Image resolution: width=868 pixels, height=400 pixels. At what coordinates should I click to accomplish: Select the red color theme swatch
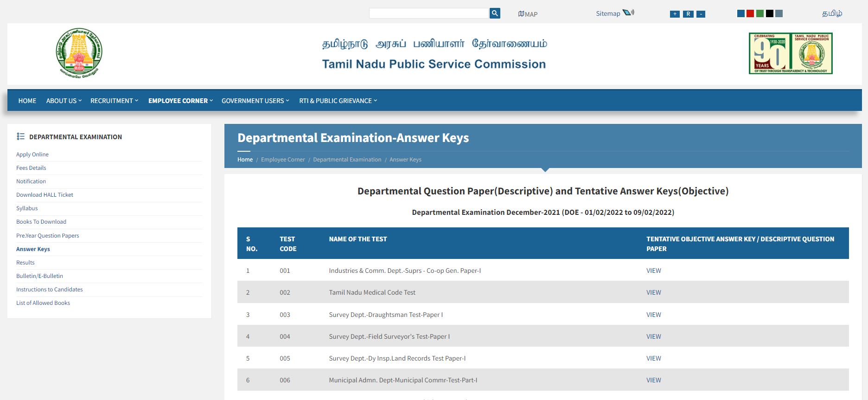click(750, 13)
